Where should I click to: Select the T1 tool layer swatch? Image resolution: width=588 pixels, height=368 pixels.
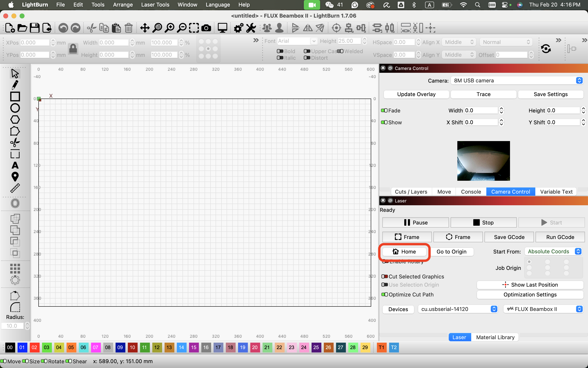(381, 347)
